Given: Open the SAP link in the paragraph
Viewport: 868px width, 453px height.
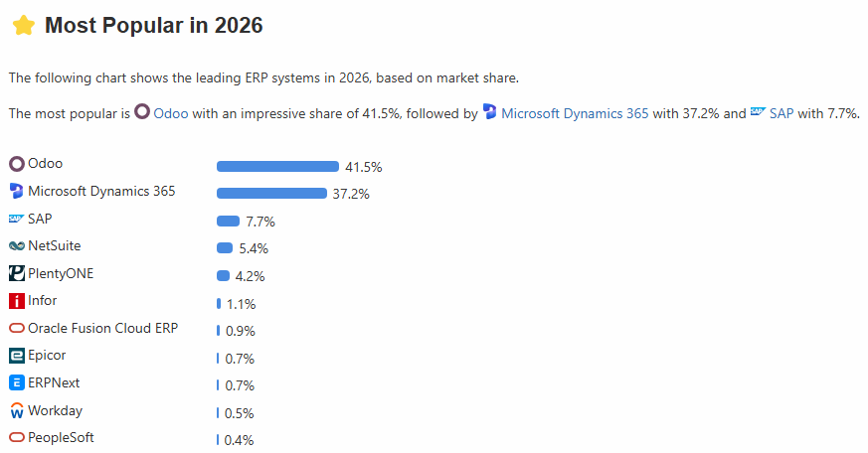Looking at the screenshot, I should (781, 113).
